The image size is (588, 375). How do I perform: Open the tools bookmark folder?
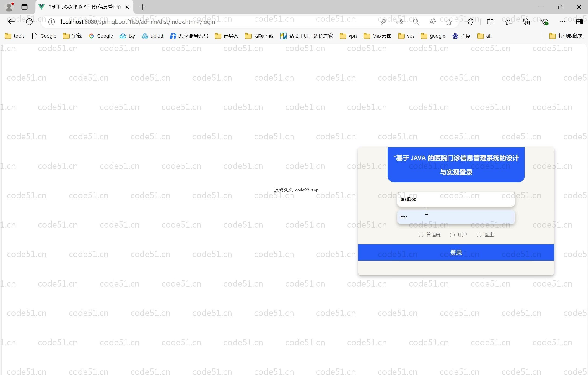pyautogui.click(x=15, y=36)
